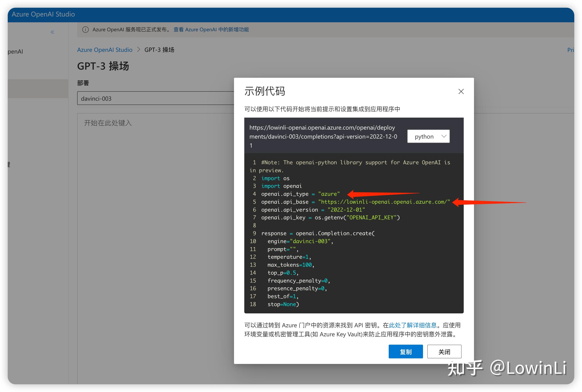Screen dimensions: 582x392
Task: Close the 示例代码 dialog with the X
Action: point(461,91)
